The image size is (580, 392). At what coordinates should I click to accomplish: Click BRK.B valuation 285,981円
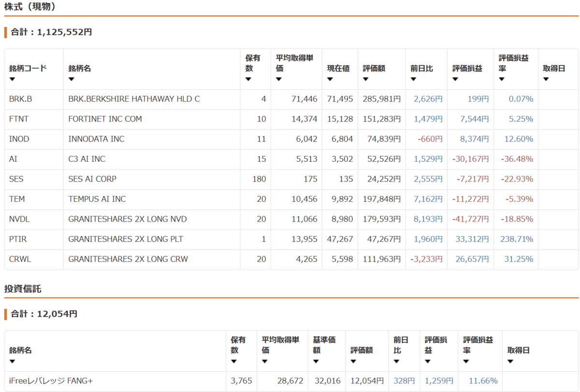click(382, 99)
